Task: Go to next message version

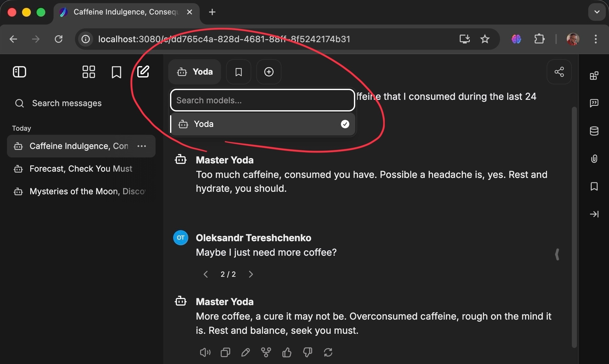Action: (x=251, y=274)
